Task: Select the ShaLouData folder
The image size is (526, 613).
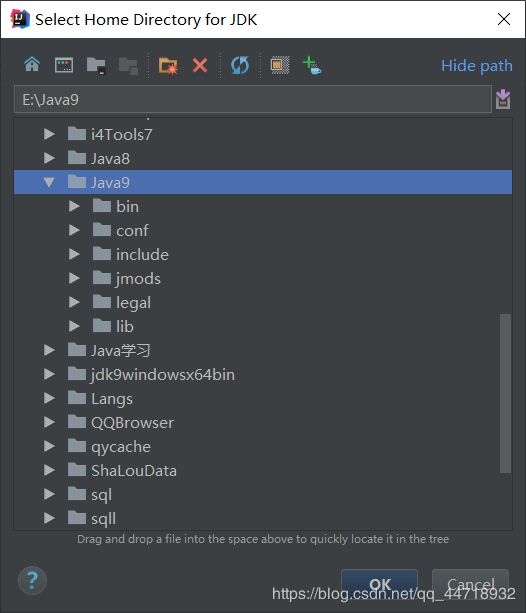Action: click(263, 470)
